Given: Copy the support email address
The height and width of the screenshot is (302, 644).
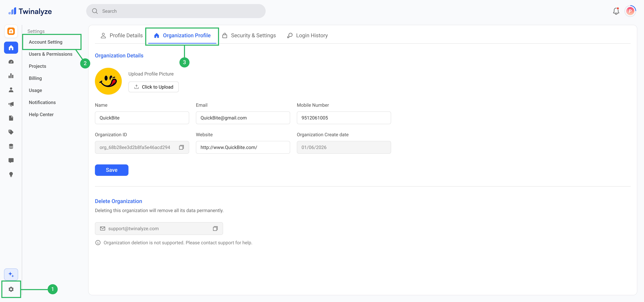Looking at the screenshot, I should [215, 229].
